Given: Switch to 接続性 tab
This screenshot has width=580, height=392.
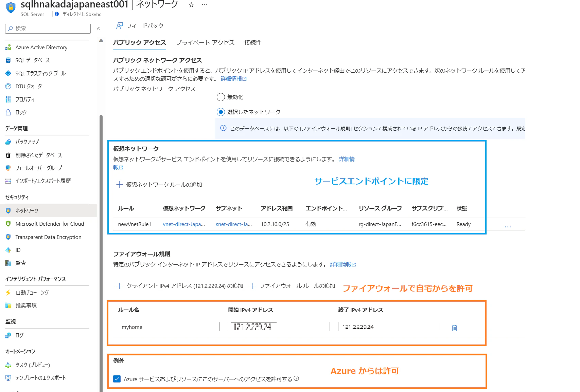Looking at the screenshot, I should pos(253,43).
